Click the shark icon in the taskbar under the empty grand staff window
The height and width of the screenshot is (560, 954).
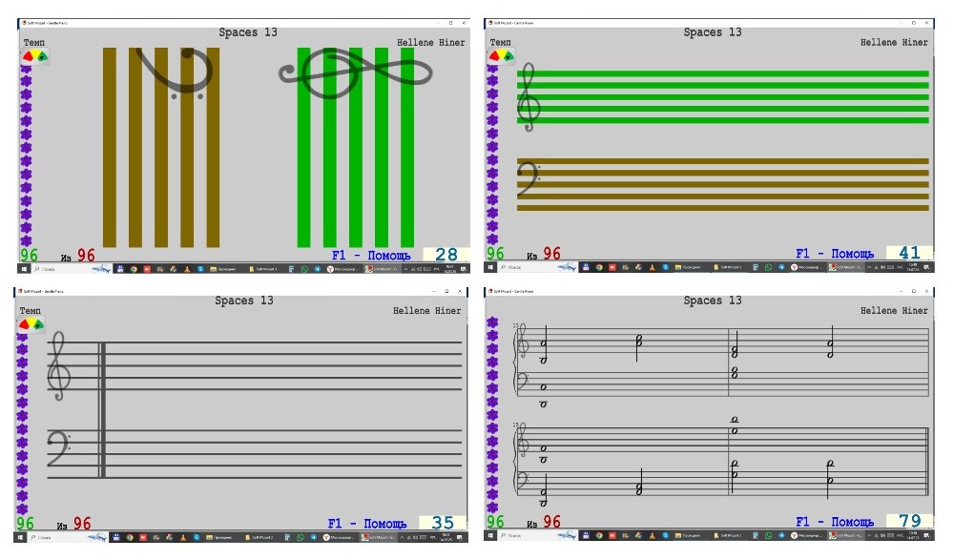pyautogui.click(x=97, y=537)
